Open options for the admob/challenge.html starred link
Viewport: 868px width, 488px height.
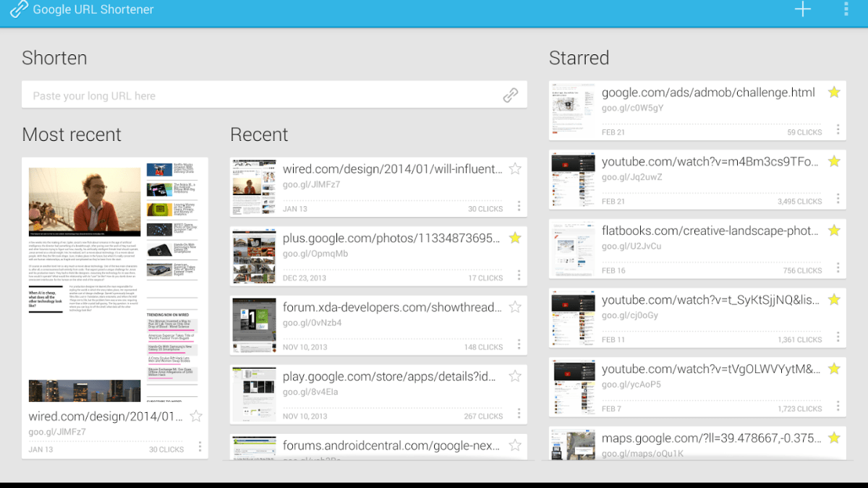pos(837,129)
